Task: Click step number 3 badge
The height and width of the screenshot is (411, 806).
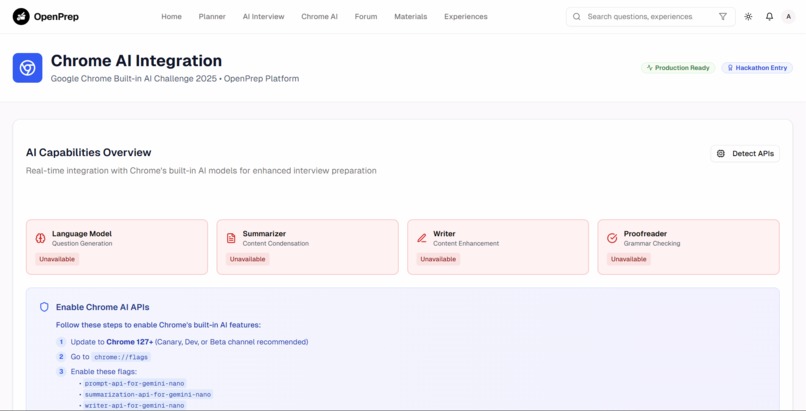Action: 61,371
